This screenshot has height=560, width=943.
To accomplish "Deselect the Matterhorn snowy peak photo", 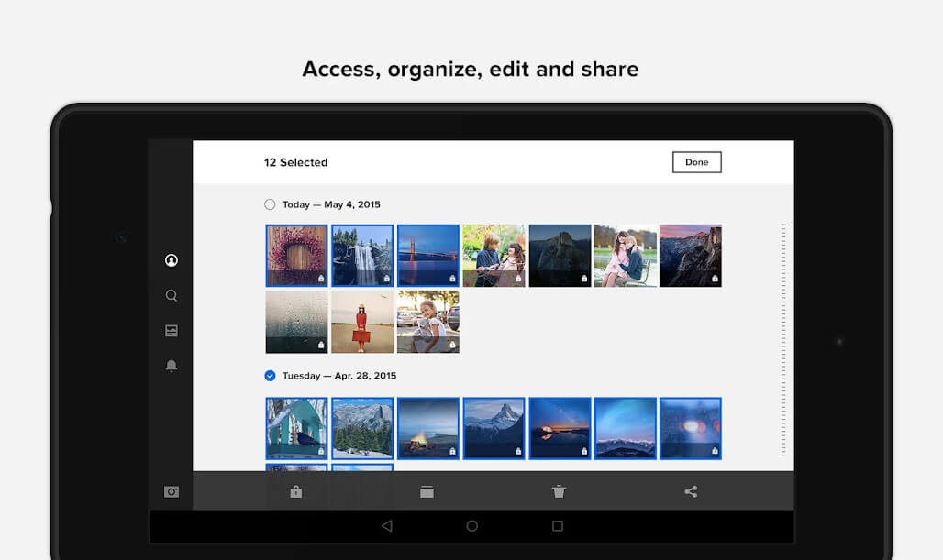I will 494,428.
